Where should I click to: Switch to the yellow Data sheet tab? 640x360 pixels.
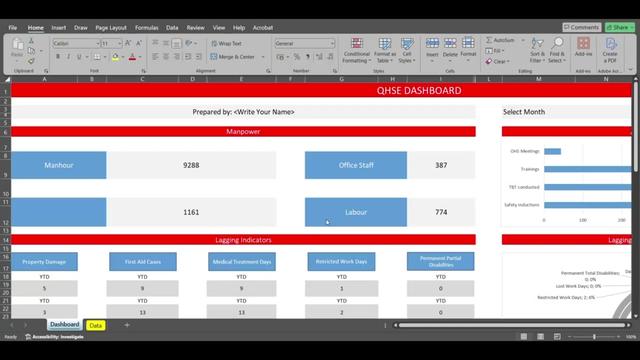(x=96, y=325)
